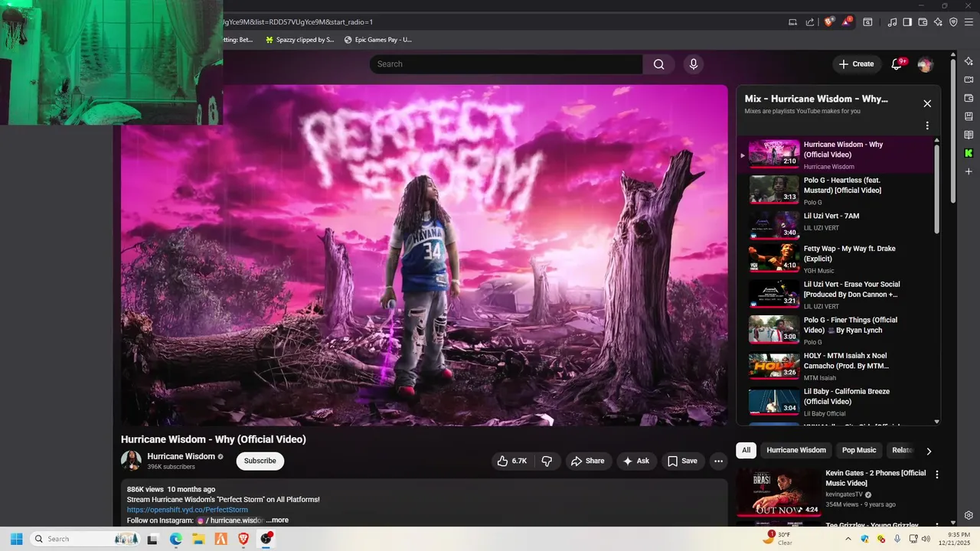Viewport: 980px width, 551px height.
Task: Open more actions ellipsis below video
Action: 718,461
